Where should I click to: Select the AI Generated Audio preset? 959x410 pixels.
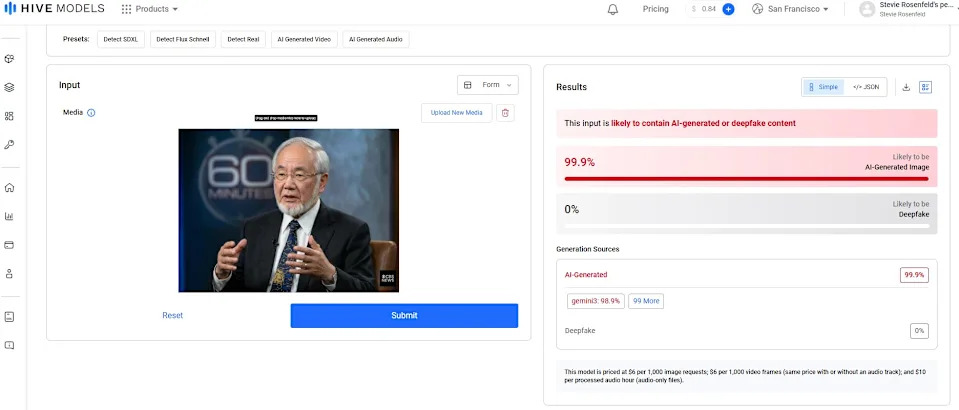376,39
